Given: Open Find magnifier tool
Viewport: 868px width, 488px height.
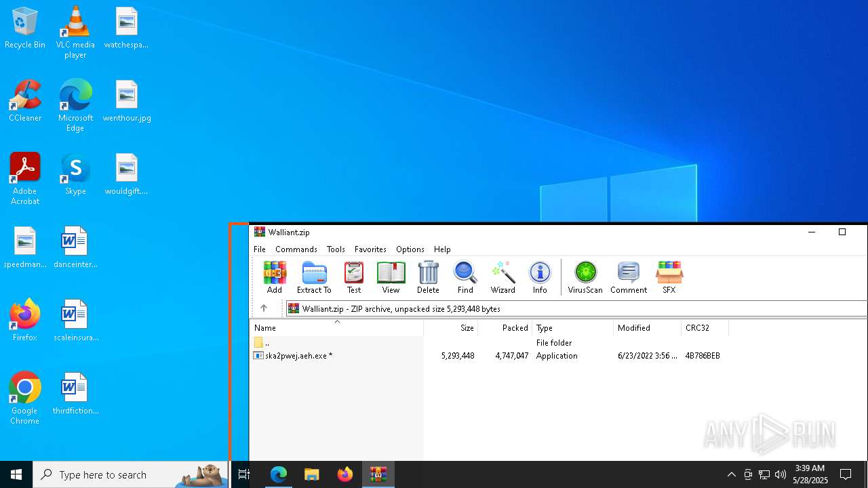Looking at the screenshot, I should click(x=465, y=277).
